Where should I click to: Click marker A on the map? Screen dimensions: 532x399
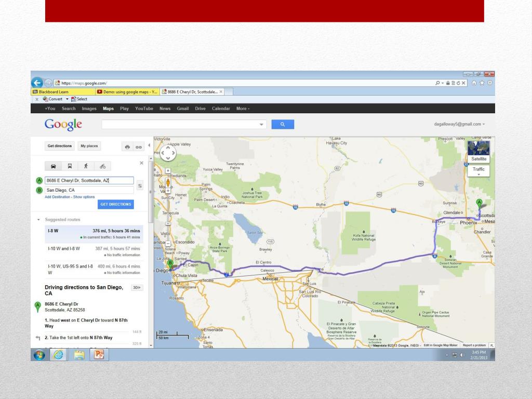(479, 204)
